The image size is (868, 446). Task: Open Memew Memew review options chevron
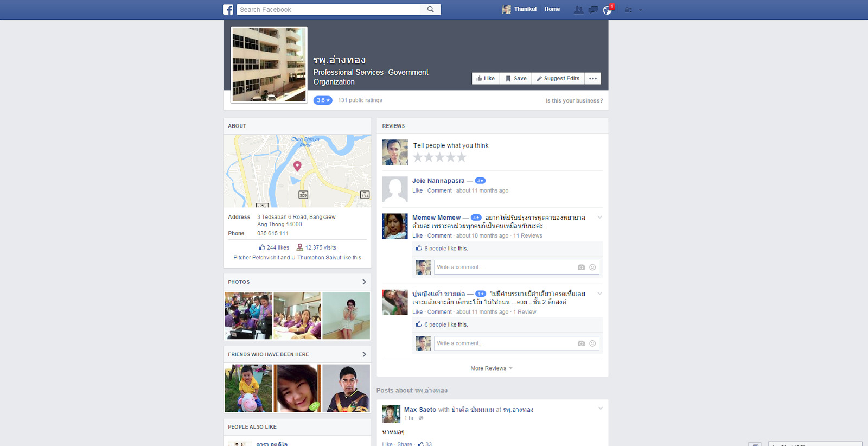tap(599, 218)
